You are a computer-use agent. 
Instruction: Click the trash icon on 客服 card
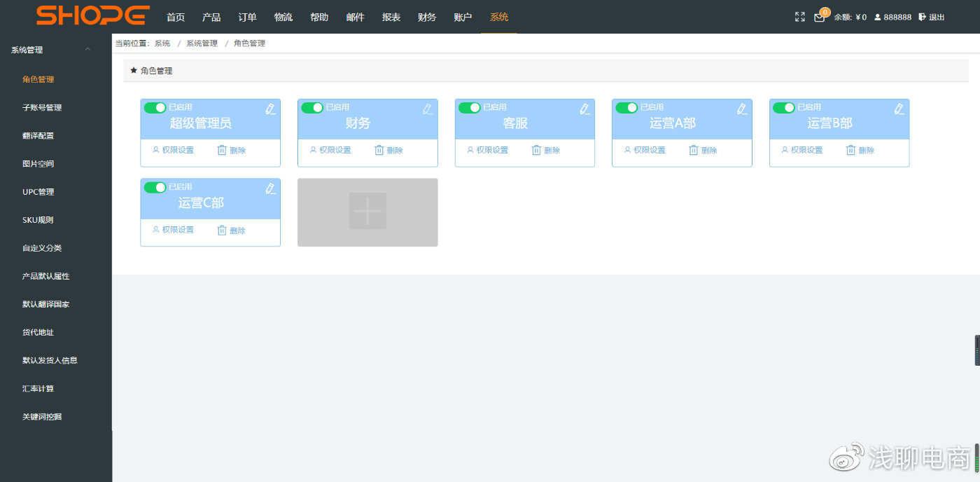(x=537, y=150)
